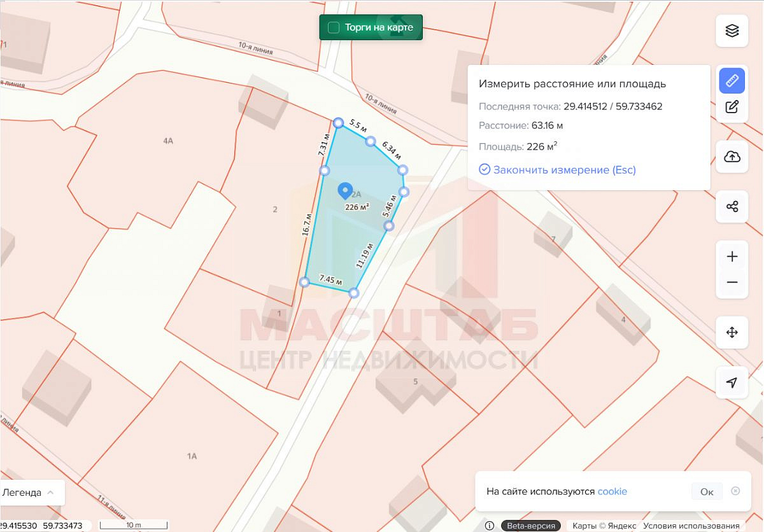The height and width of the screenshot is (532, 764).
Task: Click the Beta-версия badge
Action: coord(531,526)
